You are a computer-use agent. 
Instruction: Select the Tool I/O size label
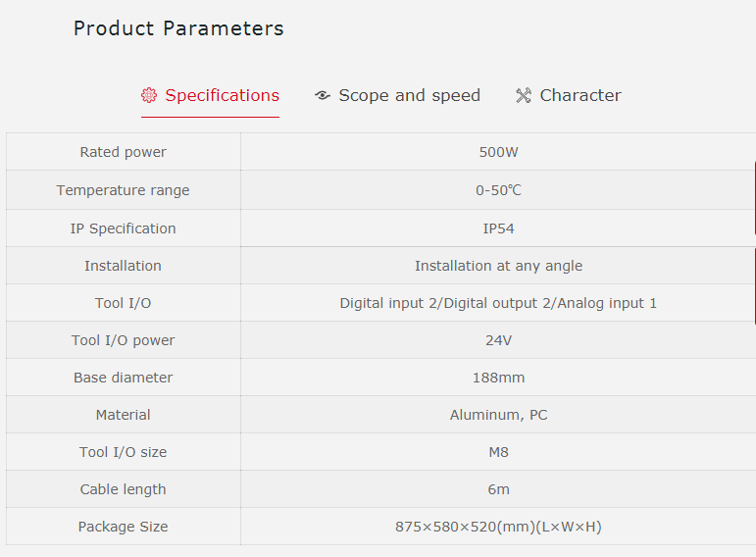123,452
